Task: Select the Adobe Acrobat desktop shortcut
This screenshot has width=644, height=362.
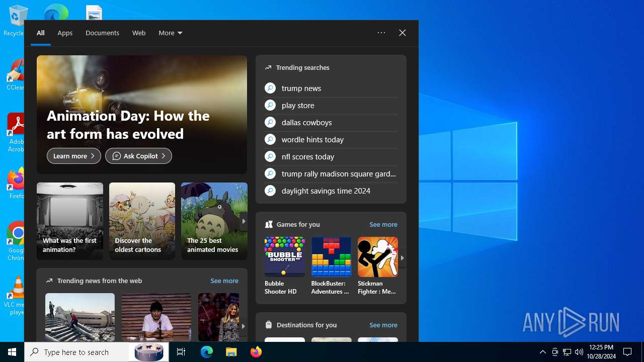Action: click(x=16, y=133)
